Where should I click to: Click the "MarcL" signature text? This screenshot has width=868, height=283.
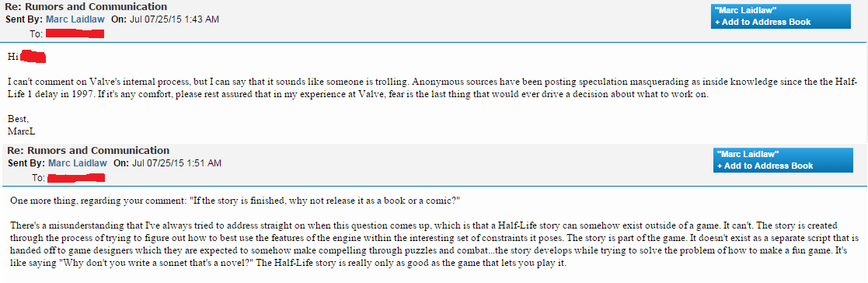[22, 131]
